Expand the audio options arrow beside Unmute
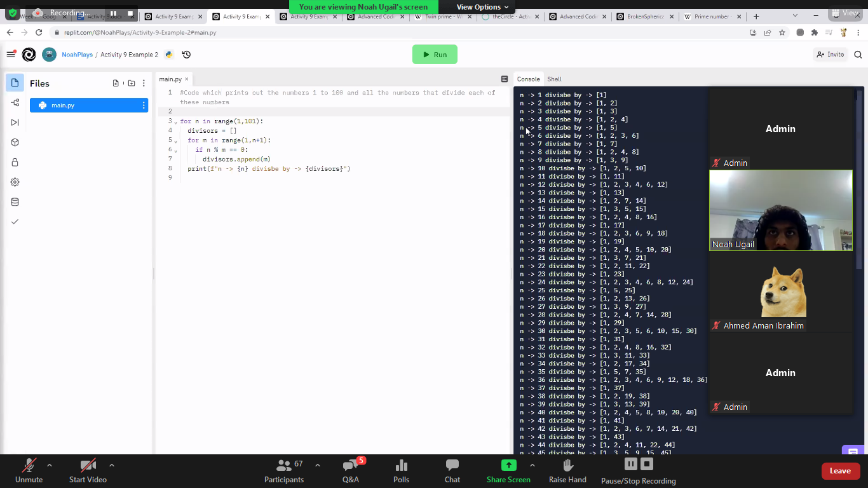868x488 pixels. click(50, 465)
